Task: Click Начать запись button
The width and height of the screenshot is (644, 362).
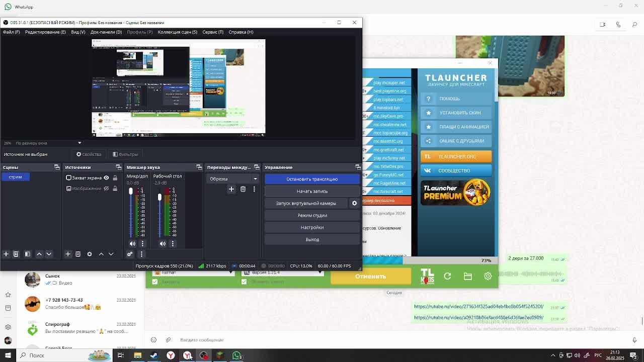Action: pyautogui.click(x=312, y=191)
